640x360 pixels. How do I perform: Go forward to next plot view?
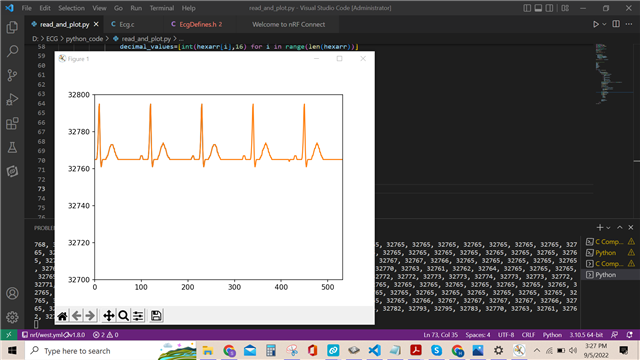pos(90,316)
